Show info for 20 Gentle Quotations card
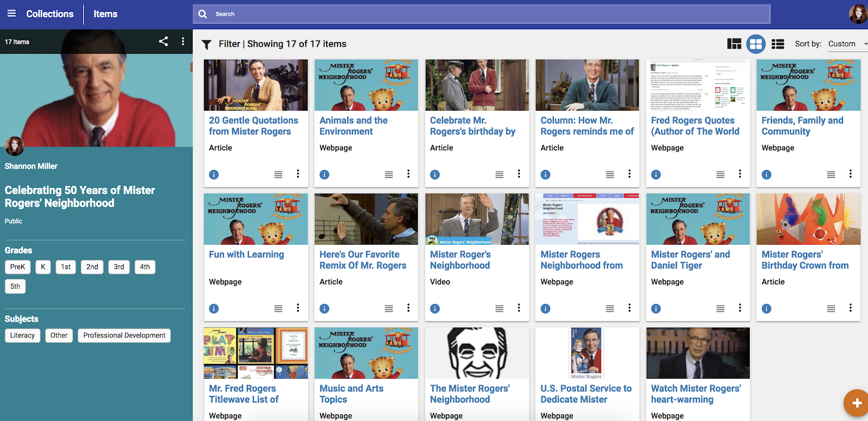The height and width of the screenshot is (421, 868). tap(214, 175)
